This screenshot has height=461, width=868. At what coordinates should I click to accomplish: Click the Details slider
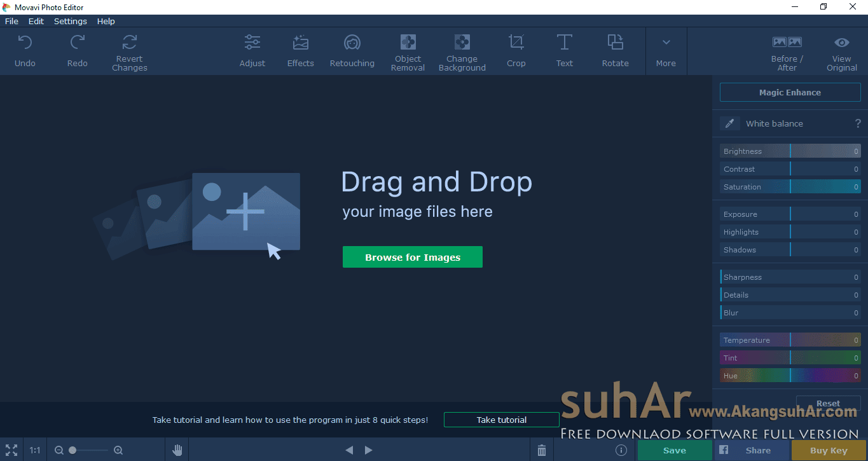tap(790, 295)
